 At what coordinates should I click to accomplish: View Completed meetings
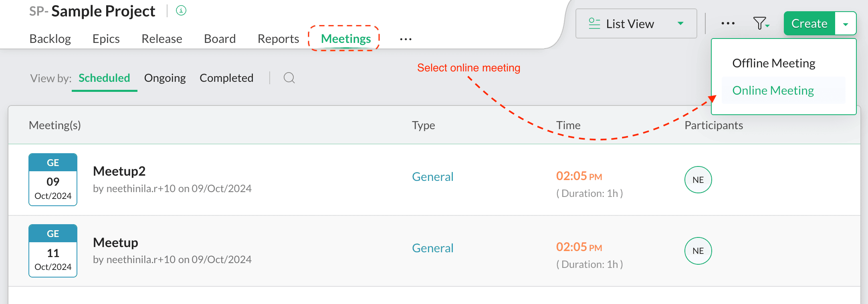226,78
